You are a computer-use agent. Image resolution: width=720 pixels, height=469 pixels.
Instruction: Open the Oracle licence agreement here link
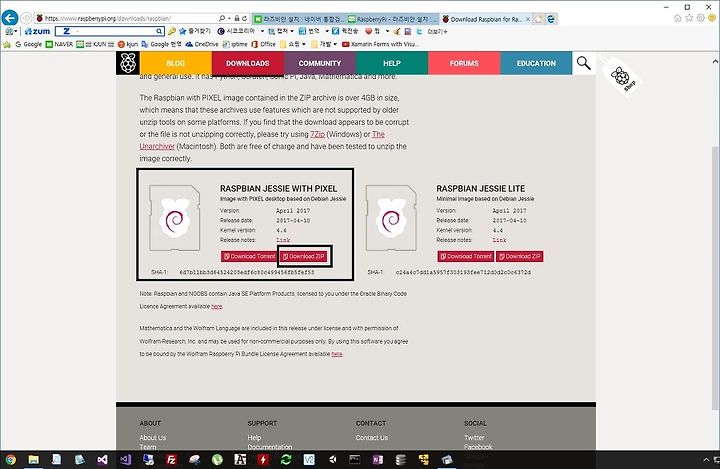[217, 306]
